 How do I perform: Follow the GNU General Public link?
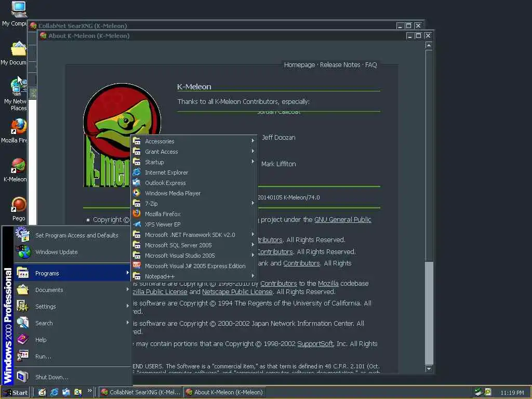tap(343, 220)
